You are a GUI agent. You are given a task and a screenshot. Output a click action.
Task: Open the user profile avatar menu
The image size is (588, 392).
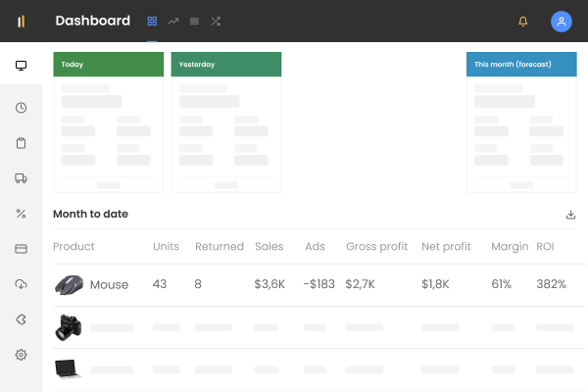[562, 21]
